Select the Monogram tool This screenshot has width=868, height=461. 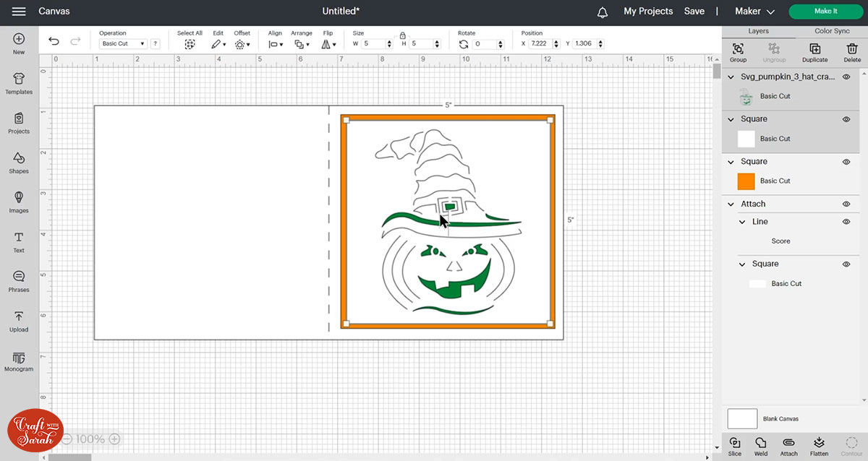click(x=19, y=361)
